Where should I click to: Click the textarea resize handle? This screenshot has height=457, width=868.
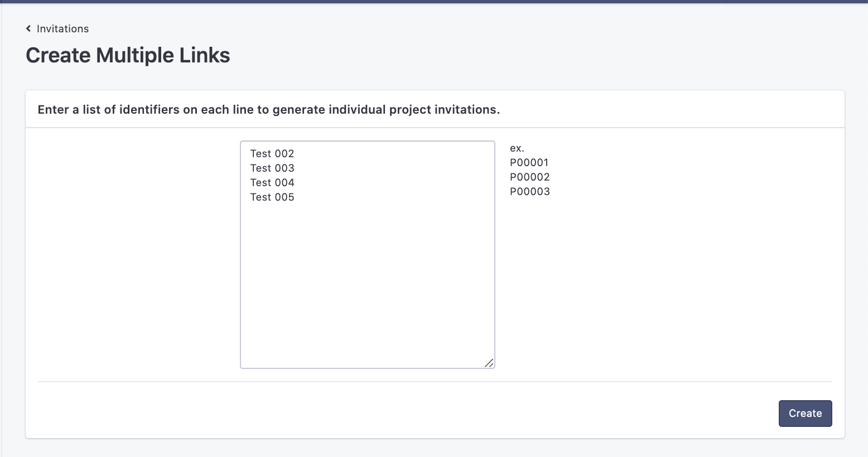coord(489,363)
